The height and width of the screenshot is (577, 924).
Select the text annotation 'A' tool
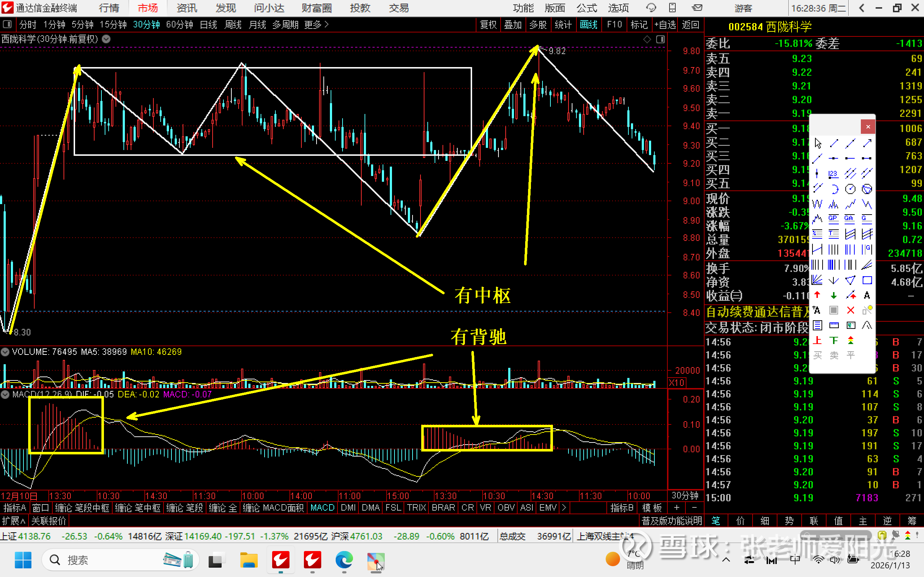867,295
